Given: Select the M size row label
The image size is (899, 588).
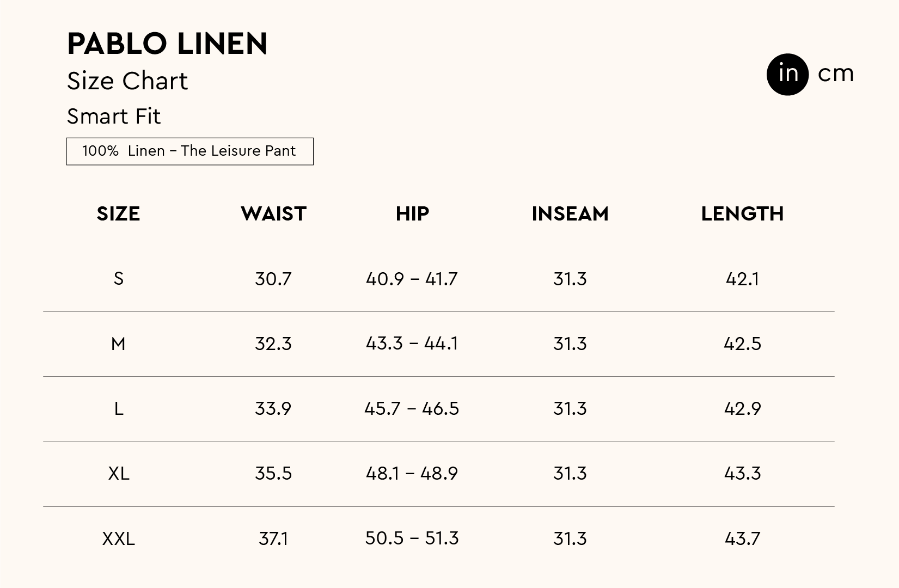Looking at the screenshot, I should pyautogui.click(x=118, y=344).
